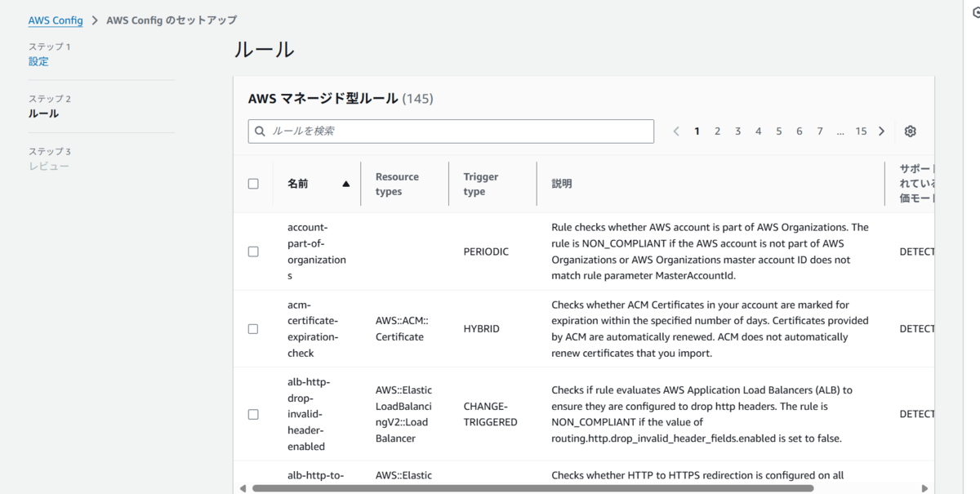Sort by name ascending triangle
The image size is (980, 494).
[x=346, y=184]
